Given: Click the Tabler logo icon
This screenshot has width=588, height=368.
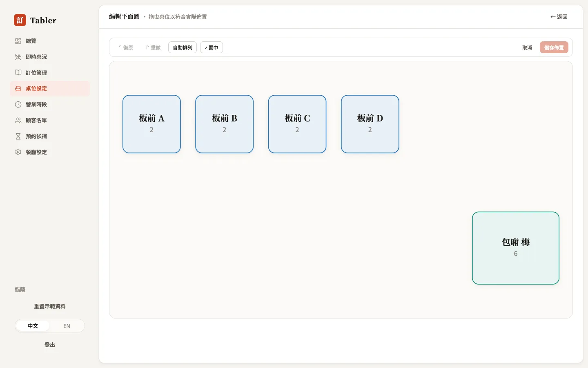Looking at the screenshot, I should coord(20,20).
